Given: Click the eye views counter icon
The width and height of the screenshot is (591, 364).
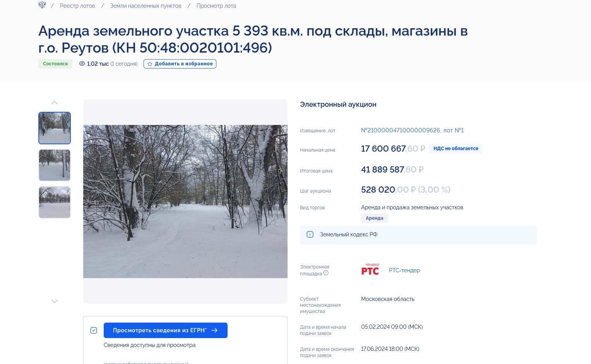Looking at the screenshot, I should pos(82,64).
